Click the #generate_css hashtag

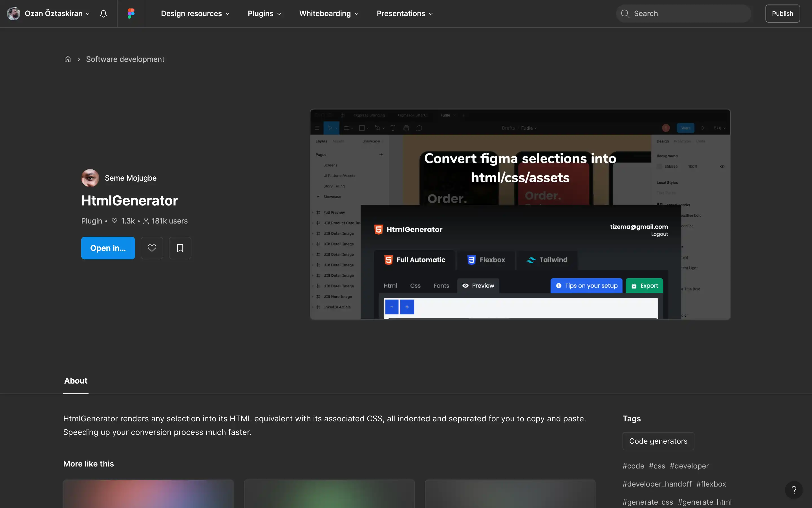pyautogui.click(x=648, y=502)
